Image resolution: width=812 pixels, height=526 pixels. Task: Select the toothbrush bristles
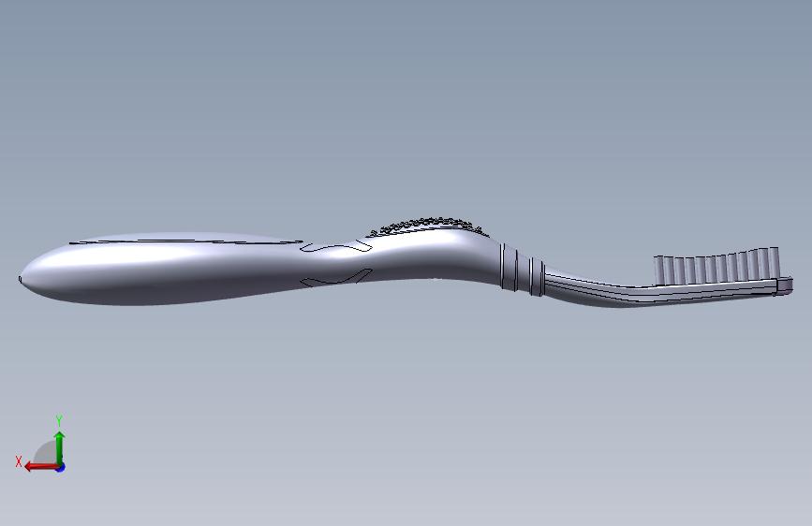coord(717,266)
